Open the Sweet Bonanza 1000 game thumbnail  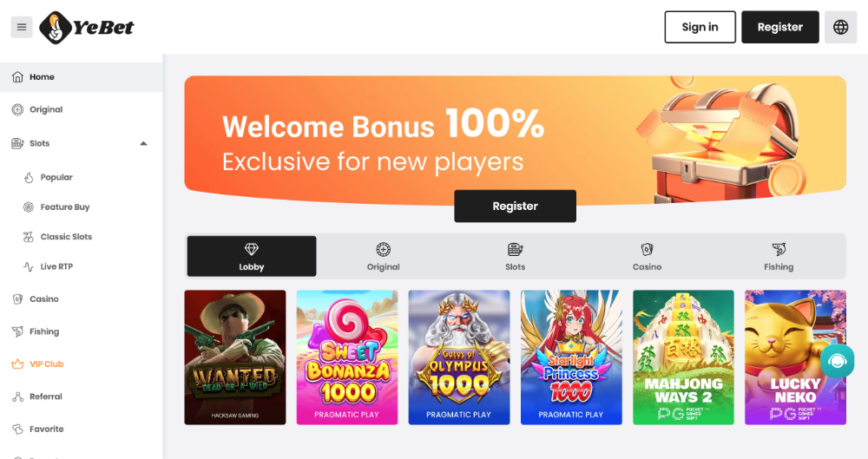point(347,357)
